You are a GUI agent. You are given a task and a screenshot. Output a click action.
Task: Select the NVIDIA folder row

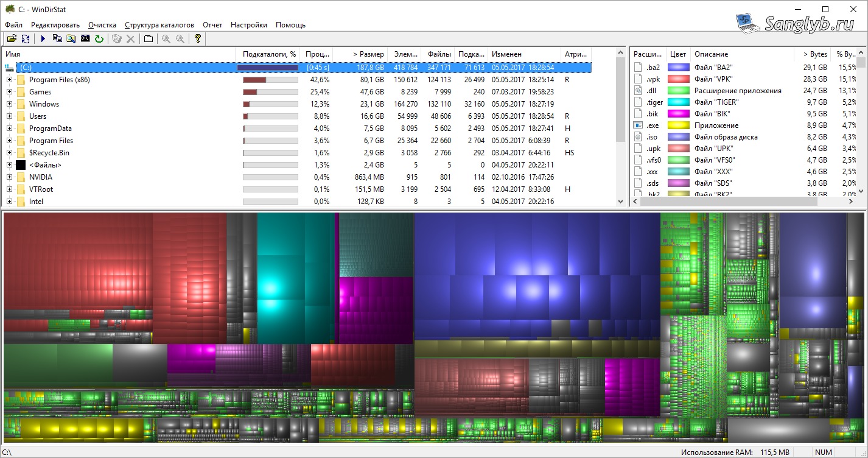(297, 177)
